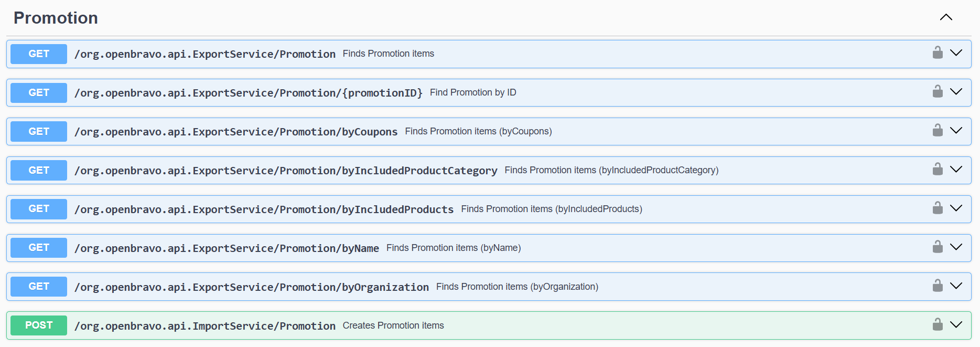Screen dimensions: 980x347
Task: Click lock icon on Find Promotion by ID row
Action: [938, 92]
